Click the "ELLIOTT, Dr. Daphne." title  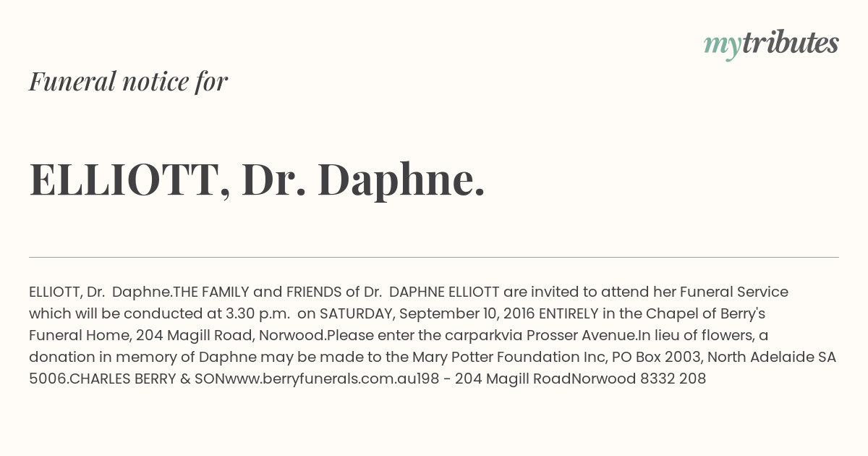click(x=257, y=180)
